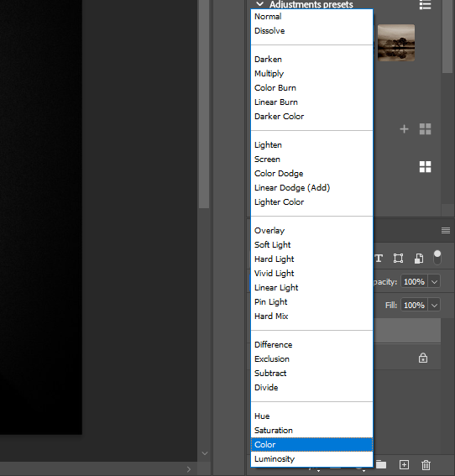Pick the highlighted Color blend mode

(x=311, y=444)
